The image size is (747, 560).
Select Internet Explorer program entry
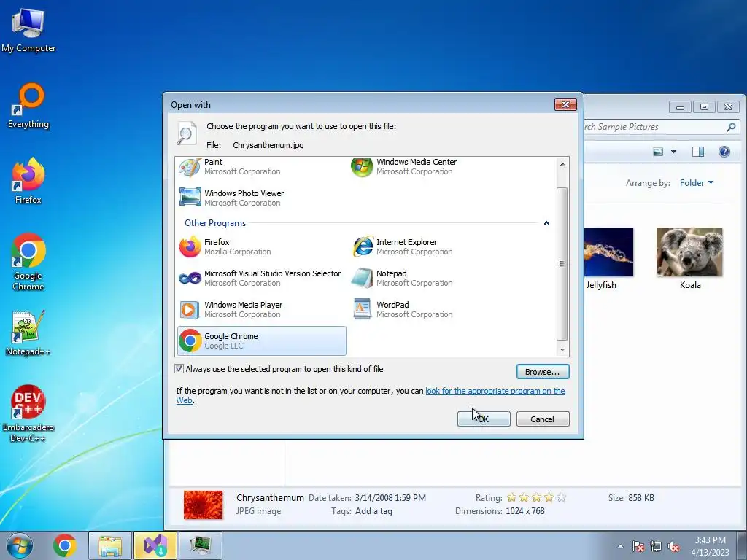(x=433, y=246)
